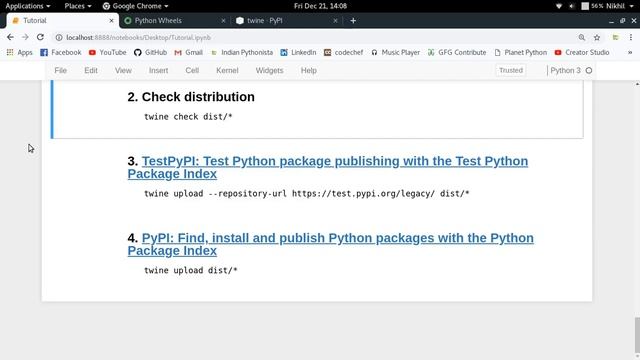The width and height of the screenshot is (640, 360).
Task: Click the extension icon beside the bookmark star
Action: 615,38
